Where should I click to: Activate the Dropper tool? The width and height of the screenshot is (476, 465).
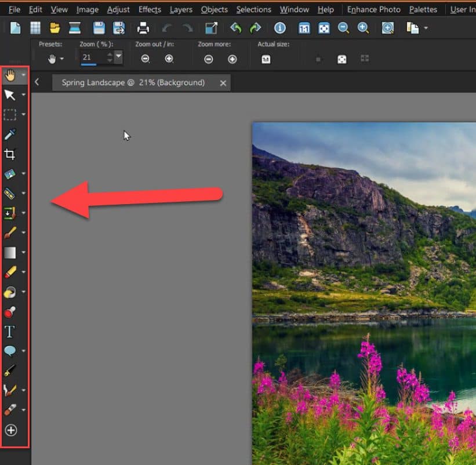pyautogui.click(x=10, y=135)
